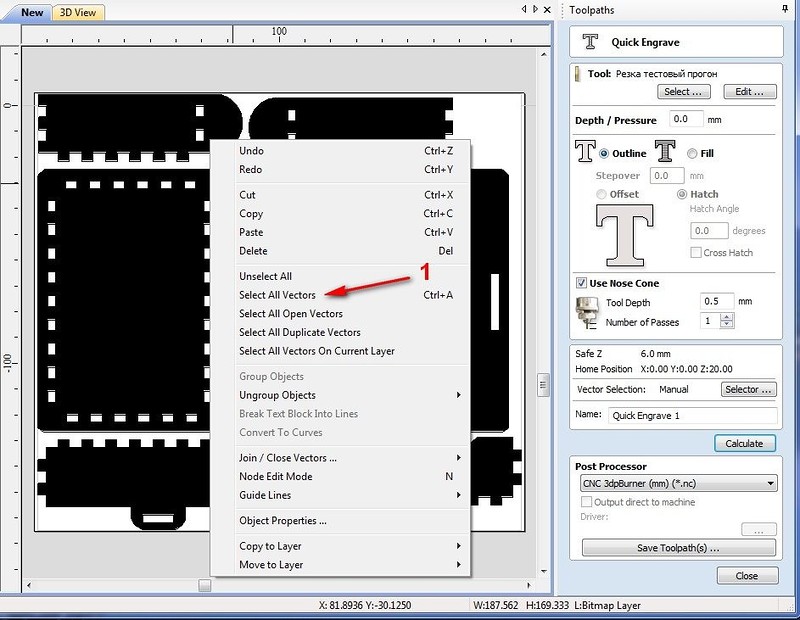Click the nose cone tool depth icon
This screenshot has width=800, height=620.
pyautogui.click(x=588, y=312)
